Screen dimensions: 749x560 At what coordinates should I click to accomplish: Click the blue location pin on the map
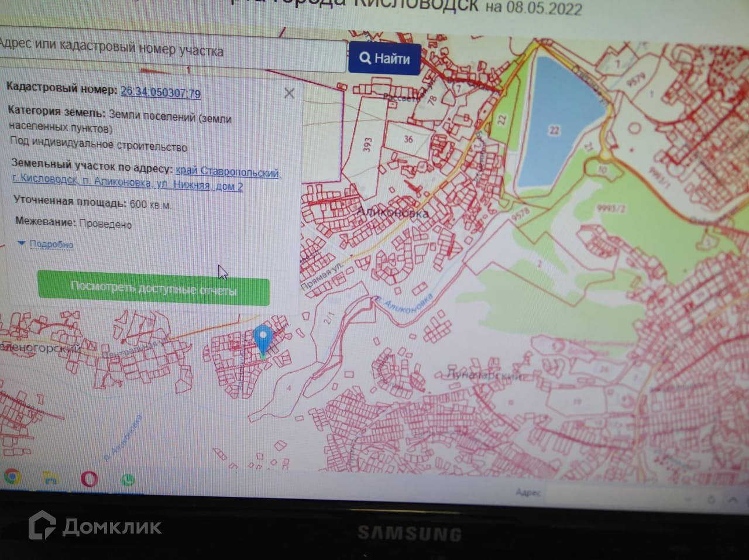[263, 341]
